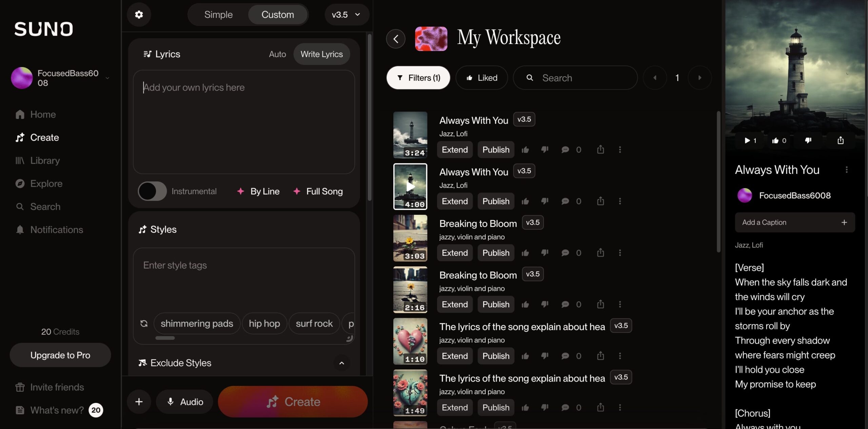The width and height of the screenshot is (868, 429).
Task: Dislike the 3:03 Breaking to Bloom track
Action: 545,253
